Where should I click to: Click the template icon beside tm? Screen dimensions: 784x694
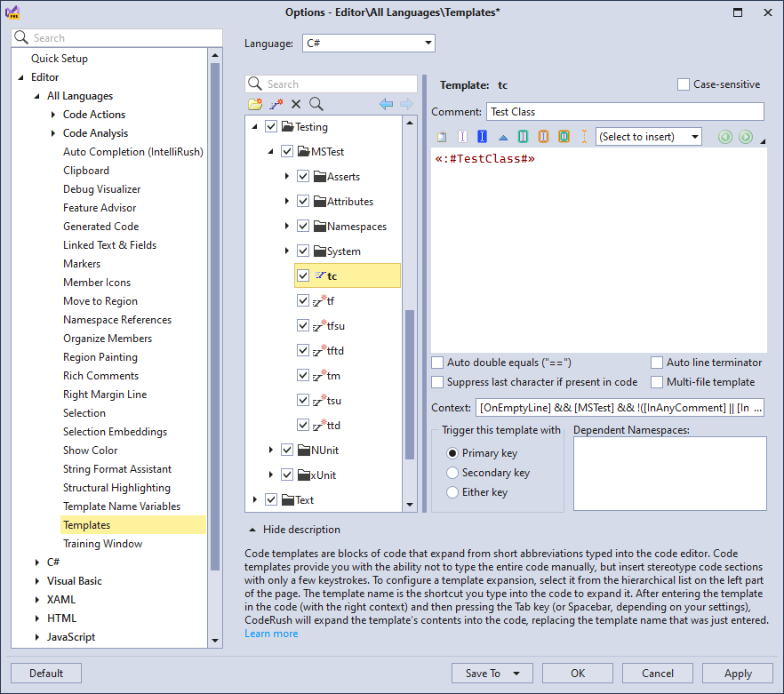point(319,375)
